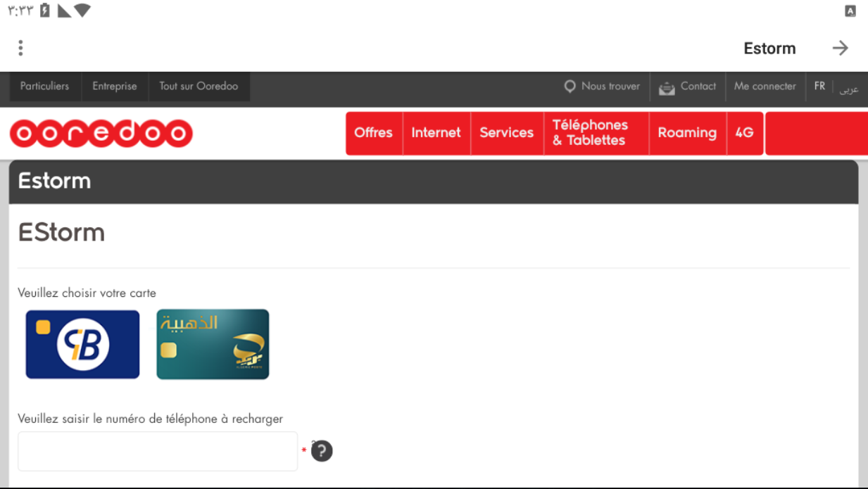
Task: Open the Roaming menu
Action: coord(687,133)
